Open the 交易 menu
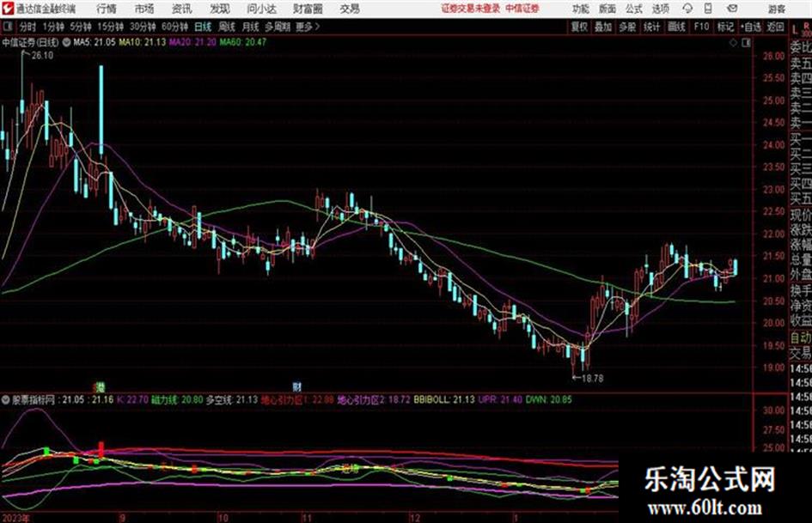This screenshot has width=812, height=523. (350, 9)
